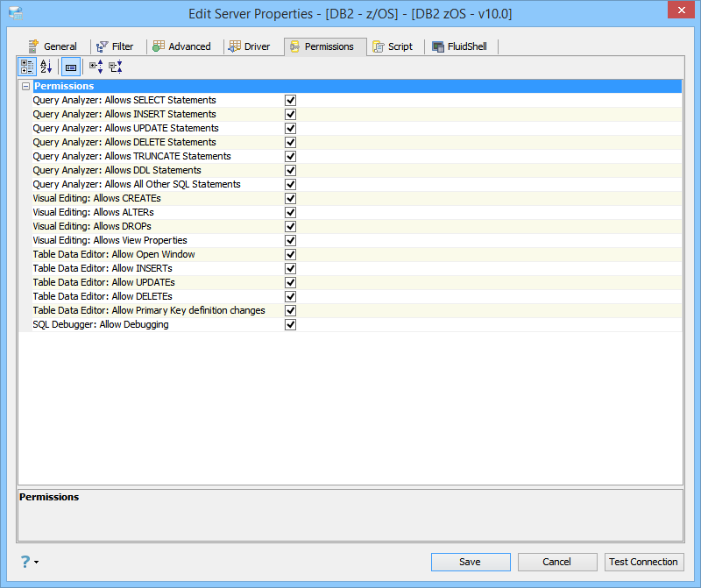Select the Permissions tab

tap(325, 46)
